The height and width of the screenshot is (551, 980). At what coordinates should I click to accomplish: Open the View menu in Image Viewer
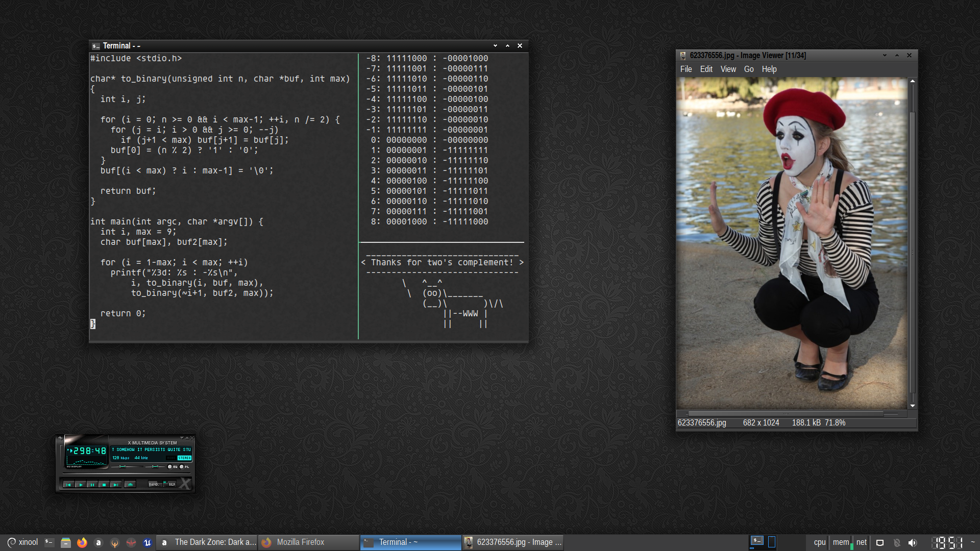(728, 69)
